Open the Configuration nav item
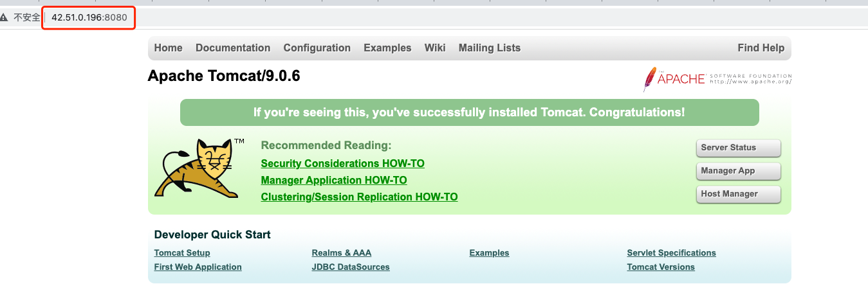The height and width of the screenshot is (284, 868). click(317, 48)
